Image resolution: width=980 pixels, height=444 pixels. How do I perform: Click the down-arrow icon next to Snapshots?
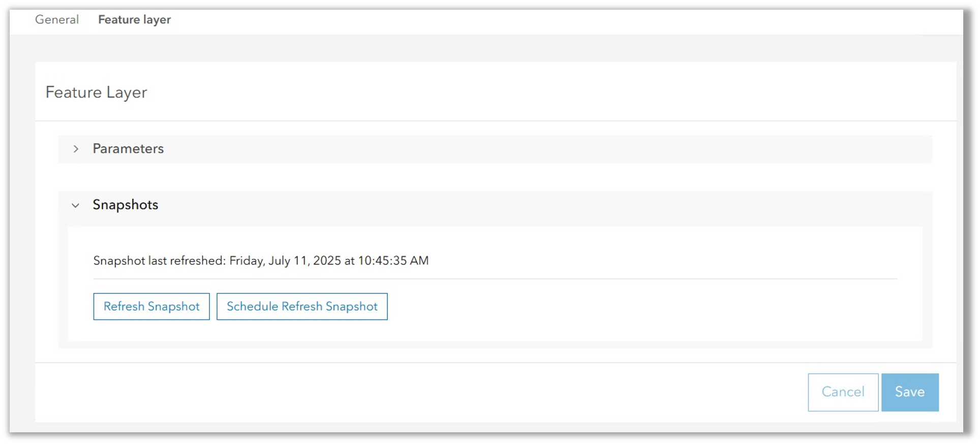[76, 205]
